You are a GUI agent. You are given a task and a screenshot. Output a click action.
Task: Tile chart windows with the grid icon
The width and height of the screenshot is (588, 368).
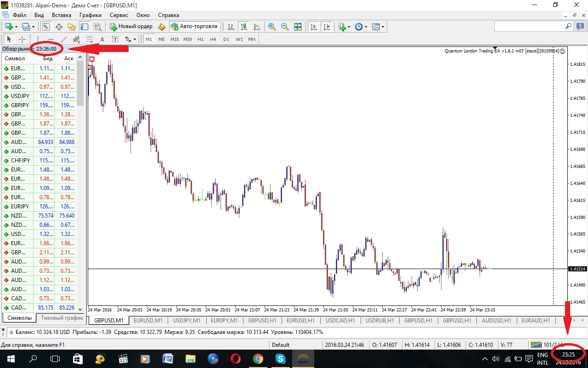[x=298, y=27]
